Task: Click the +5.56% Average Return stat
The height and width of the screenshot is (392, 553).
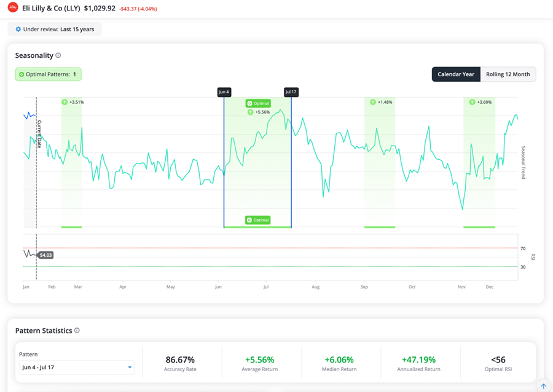Action: point(260,360)
